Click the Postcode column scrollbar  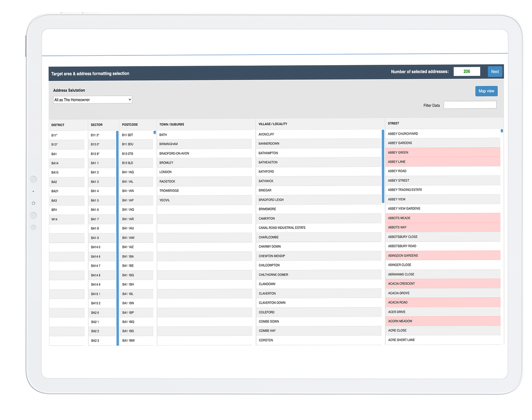coord(155,132)
